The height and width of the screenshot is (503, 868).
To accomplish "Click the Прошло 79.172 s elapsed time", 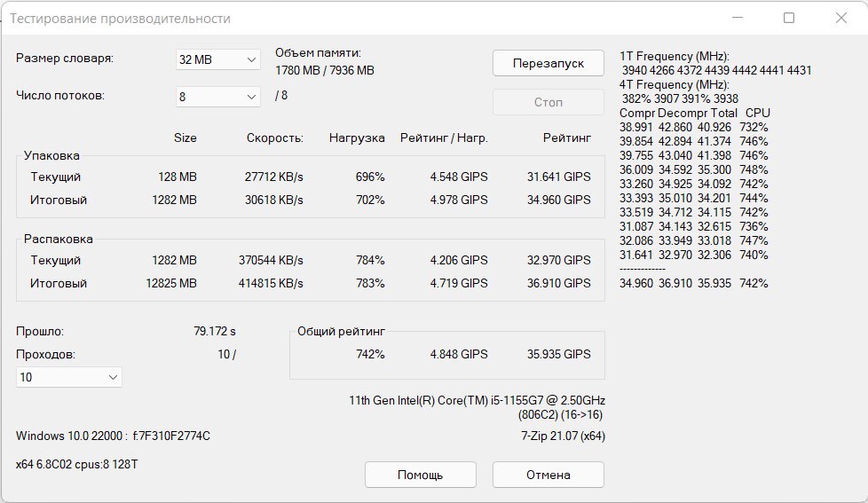I will [x=214, y=332].
